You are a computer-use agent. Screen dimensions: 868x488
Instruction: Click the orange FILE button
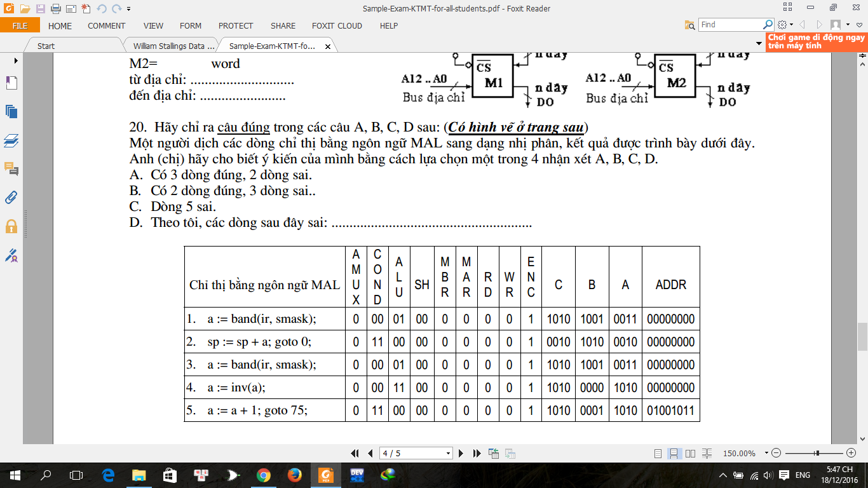(20, 26)
